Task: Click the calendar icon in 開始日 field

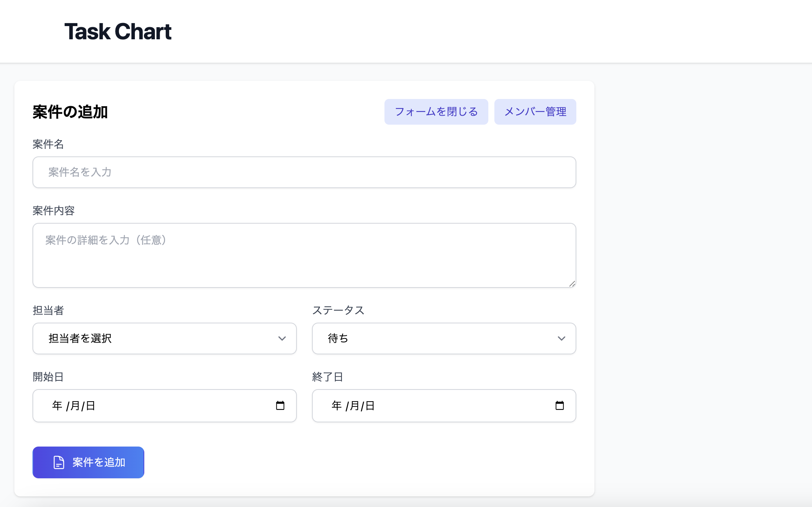Action: pos(280,405)
